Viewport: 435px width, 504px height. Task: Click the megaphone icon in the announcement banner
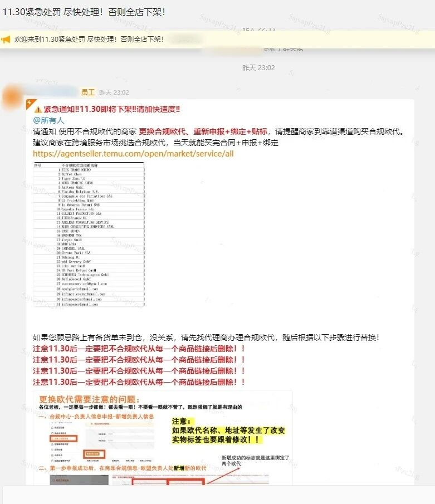[6, 40]
